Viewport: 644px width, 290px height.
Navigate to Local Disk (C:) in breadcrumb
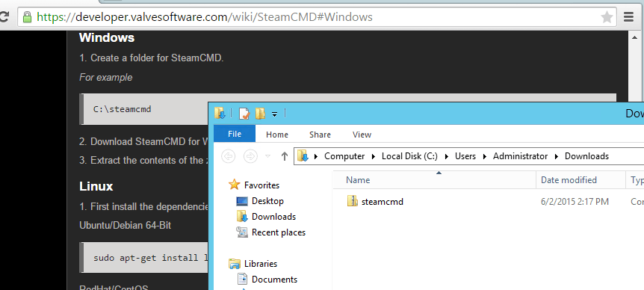[409, 156]
